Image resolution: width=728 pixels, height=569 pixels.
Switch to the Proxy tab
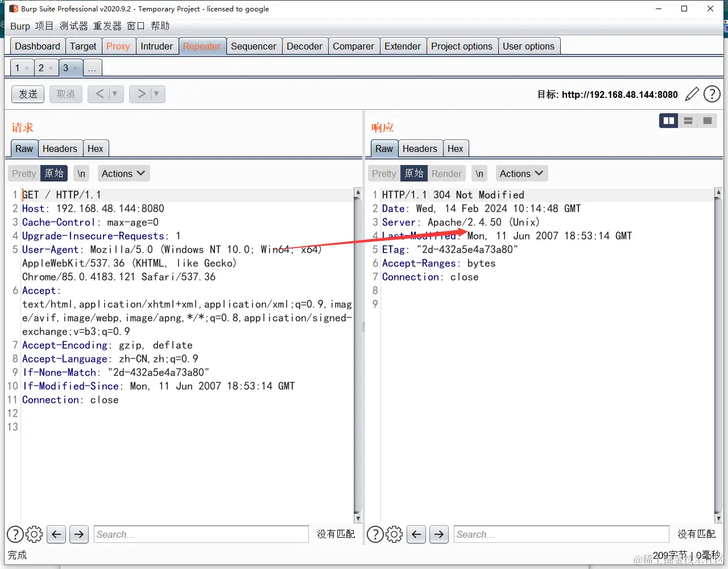coord(118,46)
